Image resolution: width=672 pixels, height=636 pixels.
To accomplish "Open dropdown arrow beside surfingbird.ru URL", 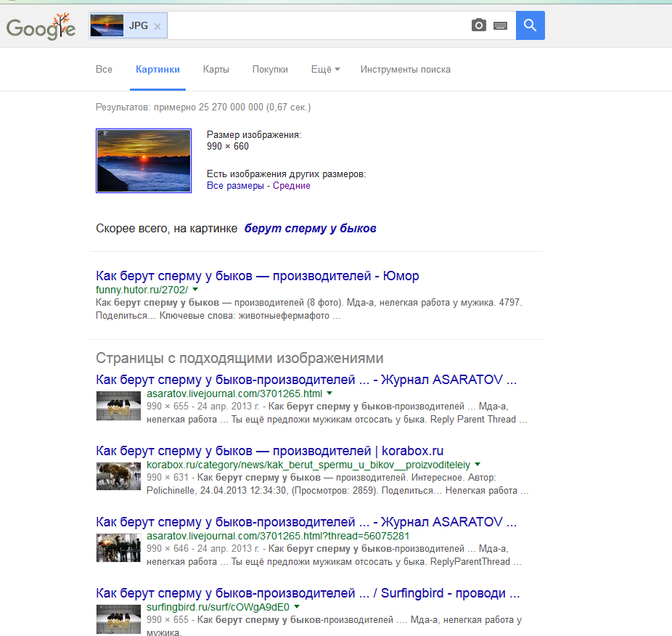I will coord(297,607).
